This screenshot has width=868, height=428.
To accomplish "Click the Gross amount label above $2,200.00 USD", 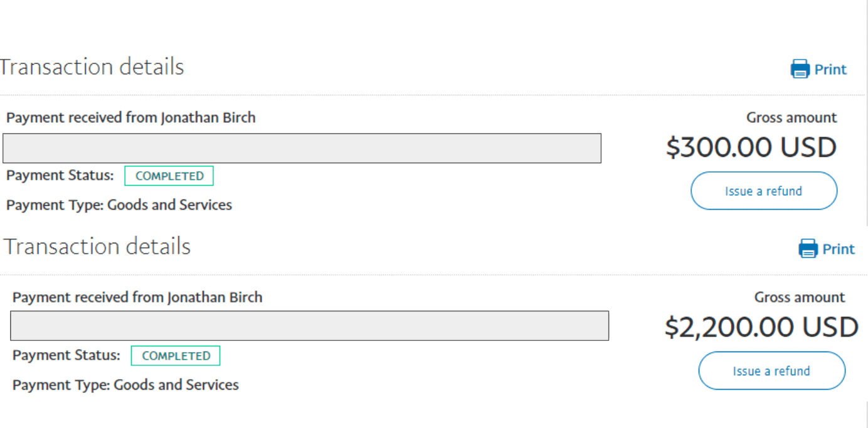I will 800,297.
